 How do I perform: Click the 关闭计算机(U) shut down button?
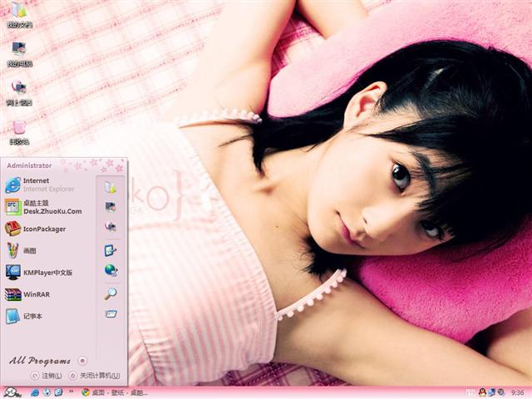pyautogui.click(x=95, y=376)
